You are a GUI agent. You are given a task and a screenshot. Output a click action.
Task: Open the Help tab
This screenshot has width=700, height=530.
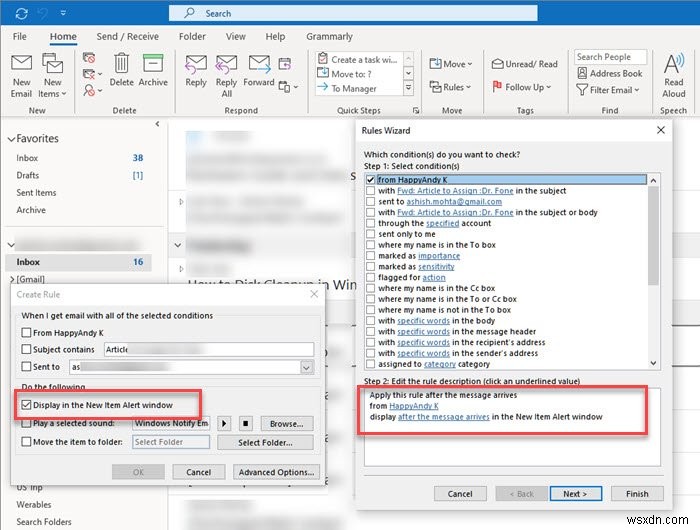pos(275,37)
